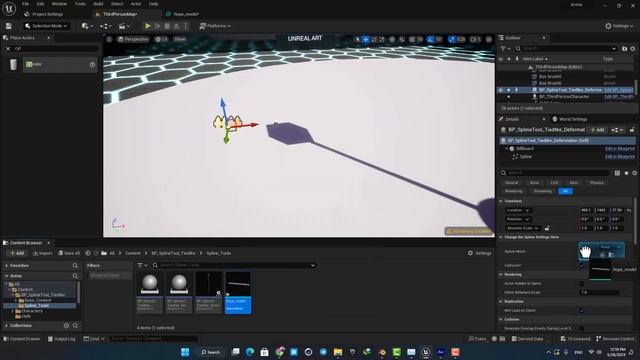640x360 pixels.
Task: Open the Edit BP_Spline link in Outliner
Action: tap(618, 90)
